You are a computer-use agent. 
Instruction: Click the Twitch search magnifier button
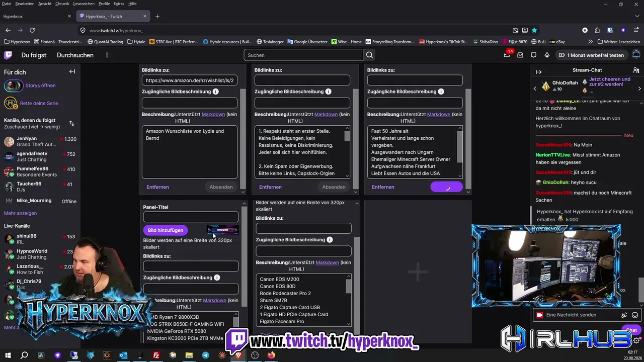pyautogui.click(x=370, y=55)
